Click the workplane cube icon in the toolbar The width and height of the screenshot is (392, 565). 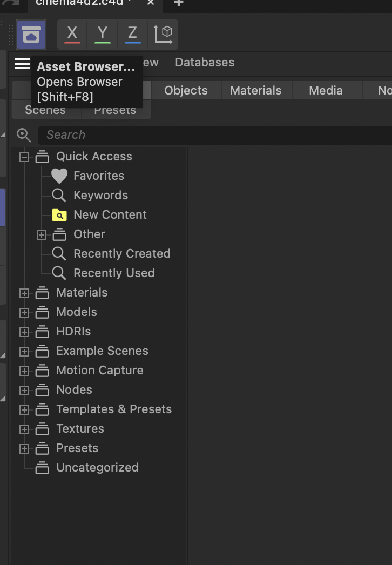point(163,34)
